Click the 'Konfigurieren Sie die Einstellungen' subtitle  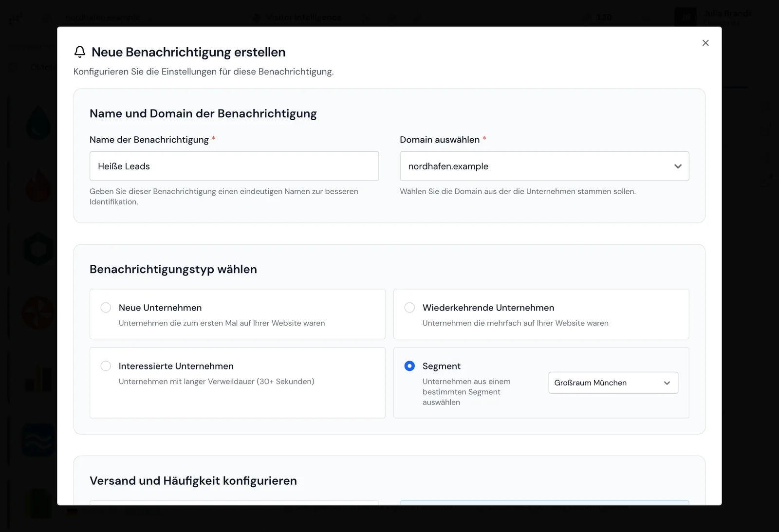204,72
